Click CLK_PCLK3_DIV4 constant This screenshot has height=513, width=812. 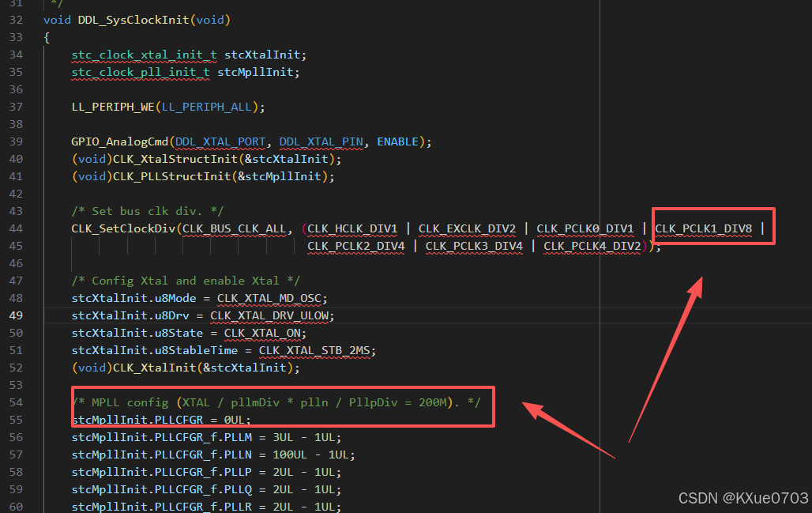[474, 246]
